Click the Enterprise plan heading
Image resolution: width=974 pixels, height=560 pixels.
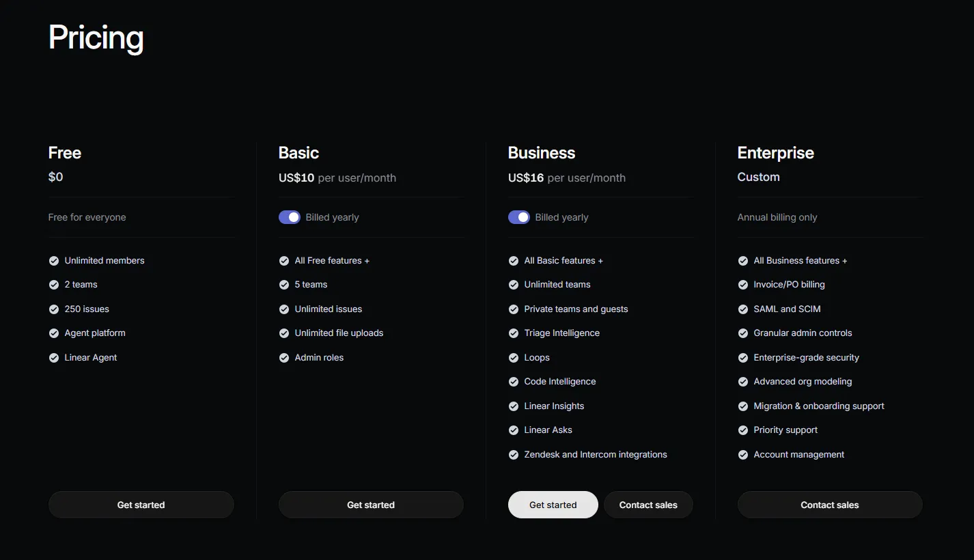pos(775,153)
